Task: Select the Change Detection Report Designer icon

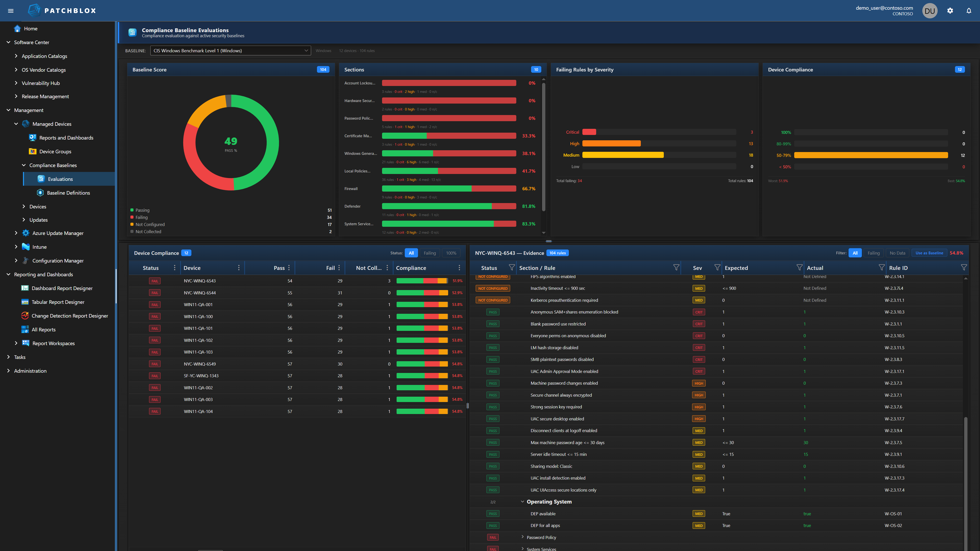Action: pyautogui.click(x=25, y=316)
